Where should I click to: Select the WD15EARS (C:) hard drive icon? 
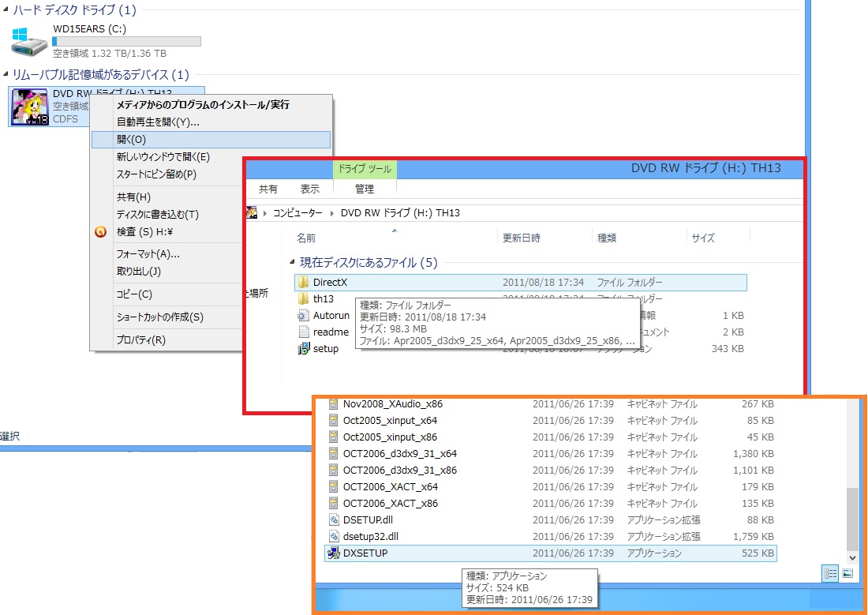coord(29,41)
